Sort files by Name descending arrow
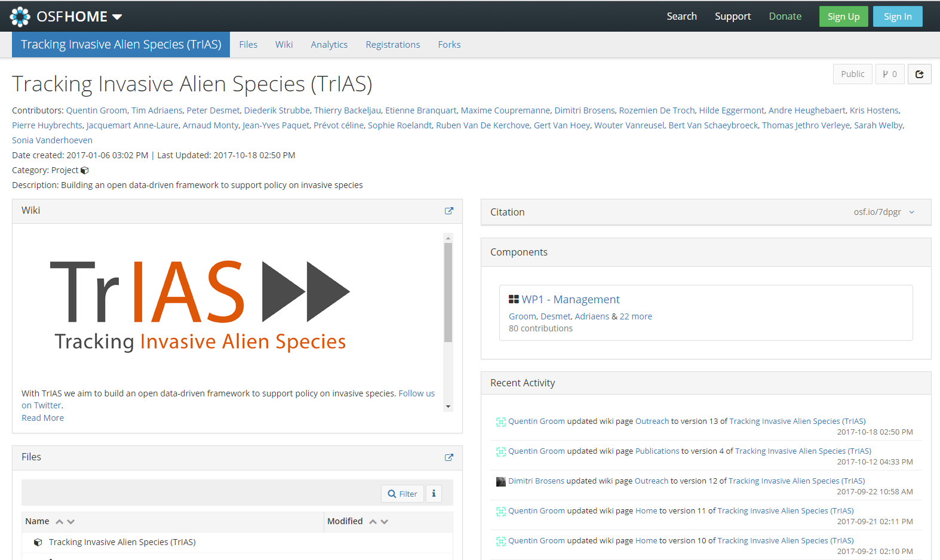 click(71, 522)
